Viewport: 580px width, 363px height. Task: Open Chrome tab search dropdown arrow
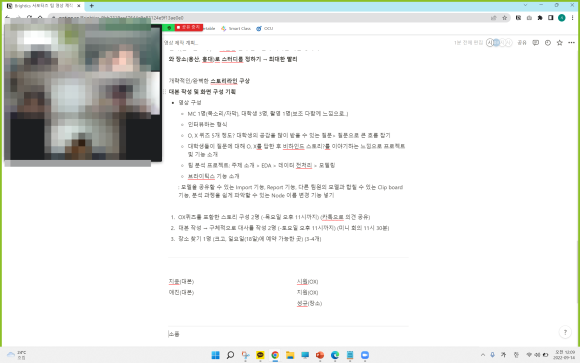point(525,5)
